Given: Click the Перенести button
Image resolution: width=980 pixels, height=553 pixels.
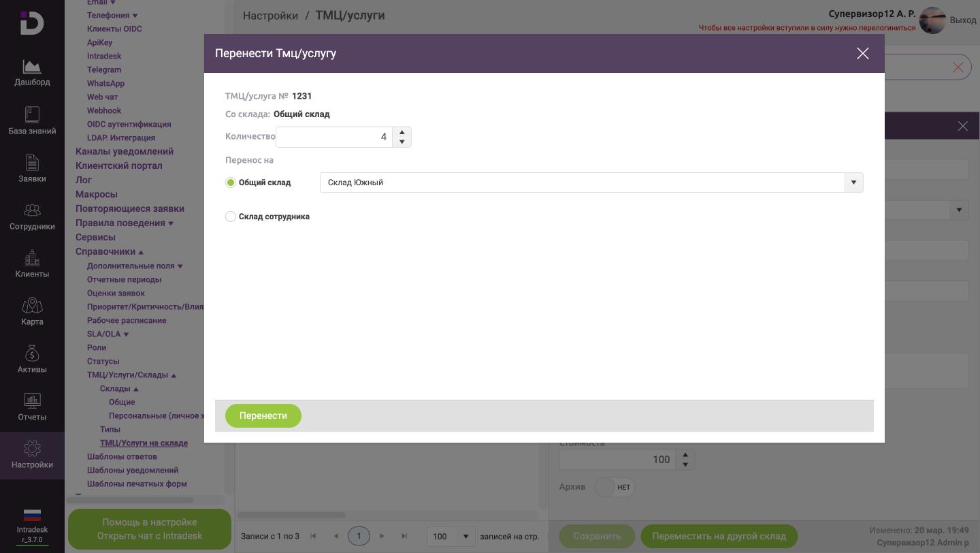Looking at the screenshot, I should (x=263, y=415).
